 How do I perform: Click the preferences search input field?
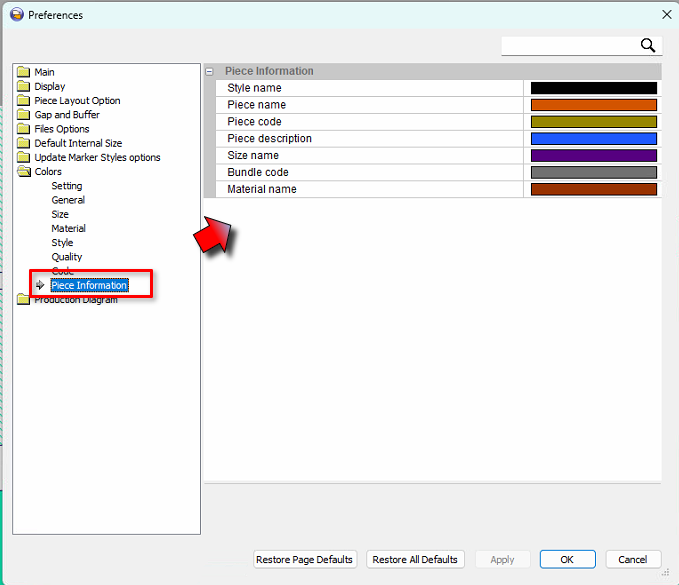tap(567, 45)
